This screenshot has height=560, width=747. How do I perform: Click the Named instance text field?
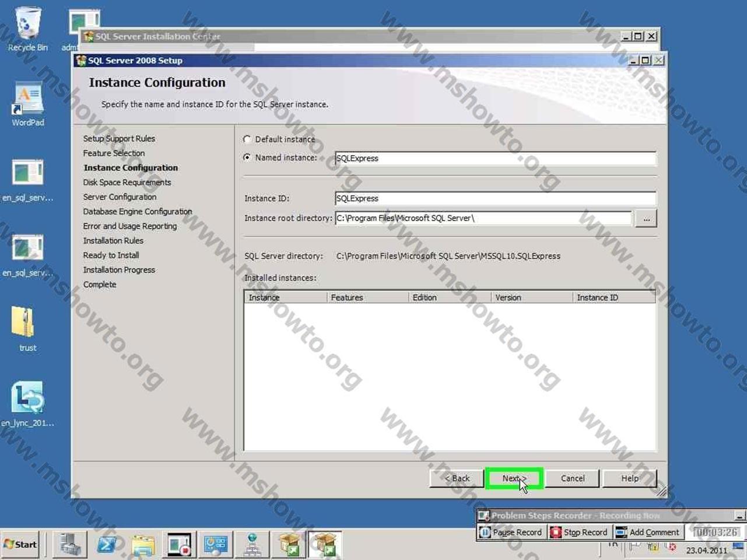point(496,158)
